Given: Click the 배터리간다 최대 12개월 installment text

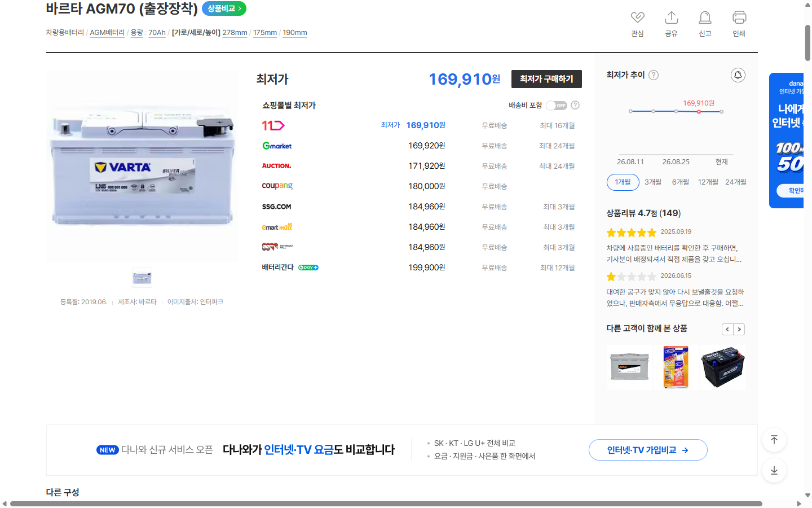Looking at the screenshot, I should click(557, 268).
